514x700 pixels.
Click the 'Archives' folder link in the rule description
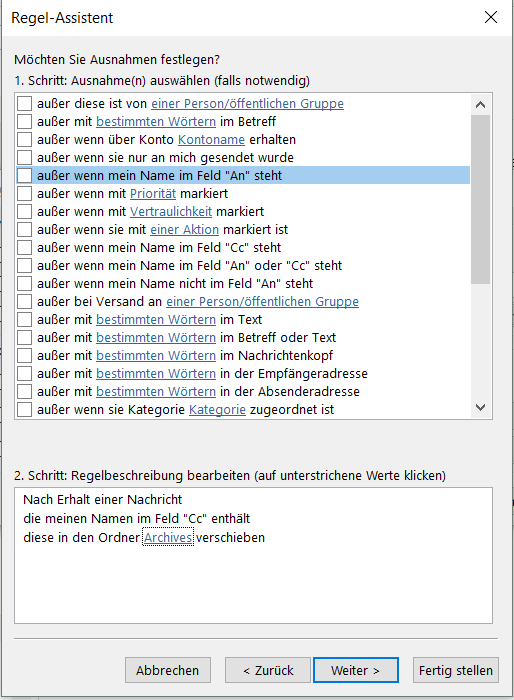(x=168, y=538)
